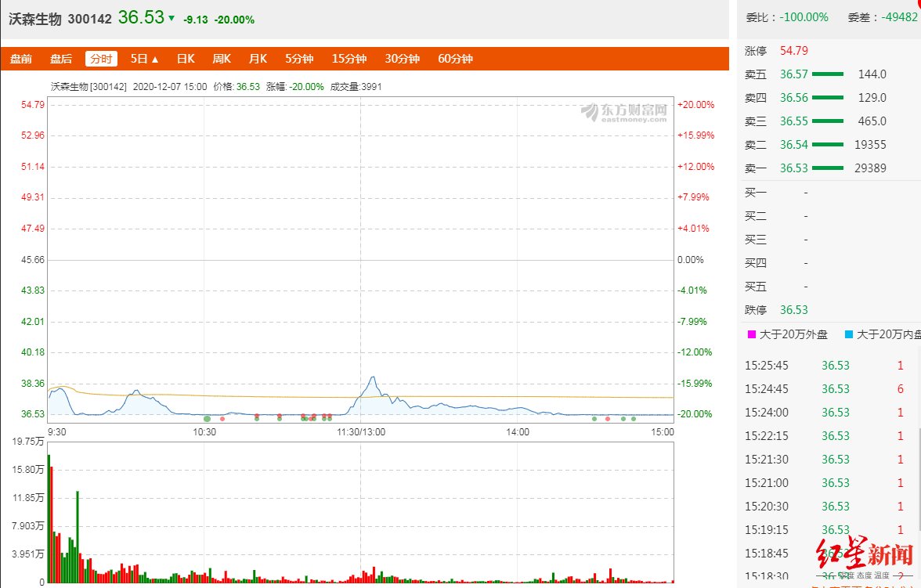Viewport: 921px width, 588px height.
Task: Click the Eastmoney watermark logo on chart
Action: pos(623,114)
